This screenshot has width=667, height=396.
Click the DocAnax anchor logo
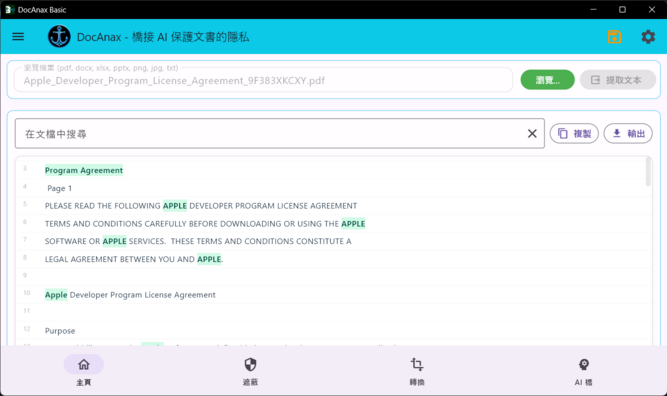[59, 37]
